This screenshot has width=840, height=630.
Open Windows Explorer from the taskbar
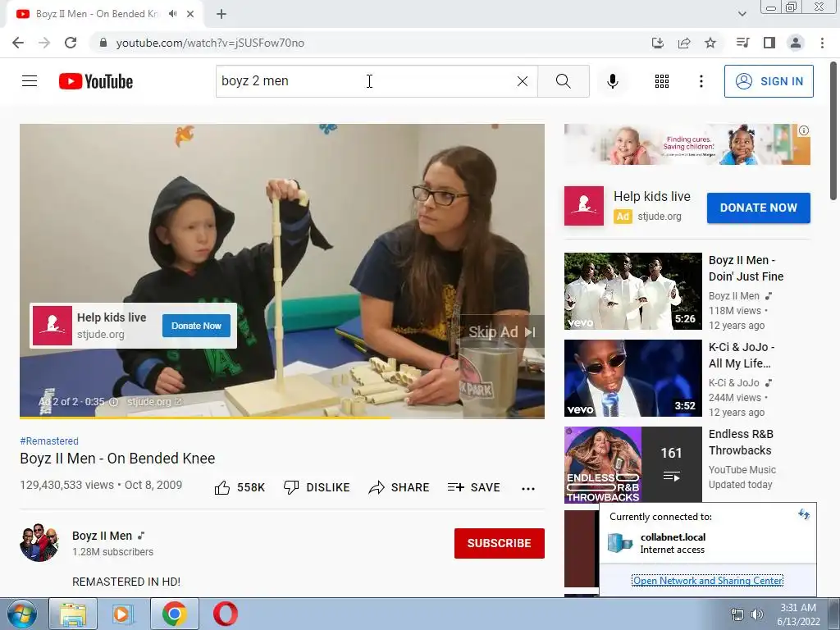73,614
